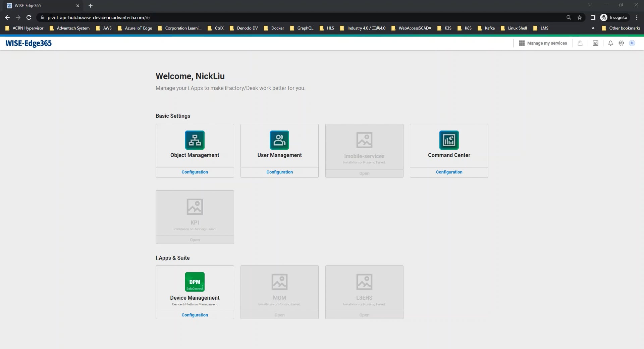
Task: Open the GraphQL bookmark folder
Action: [x=302, y=28]
